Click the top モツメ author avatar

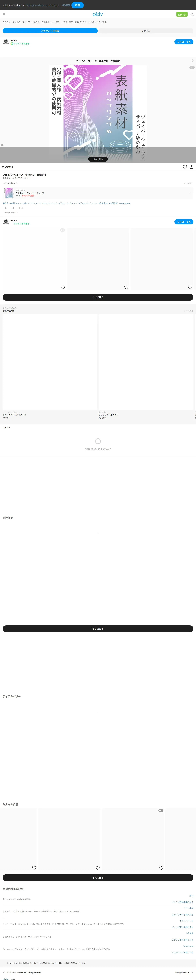6,42
